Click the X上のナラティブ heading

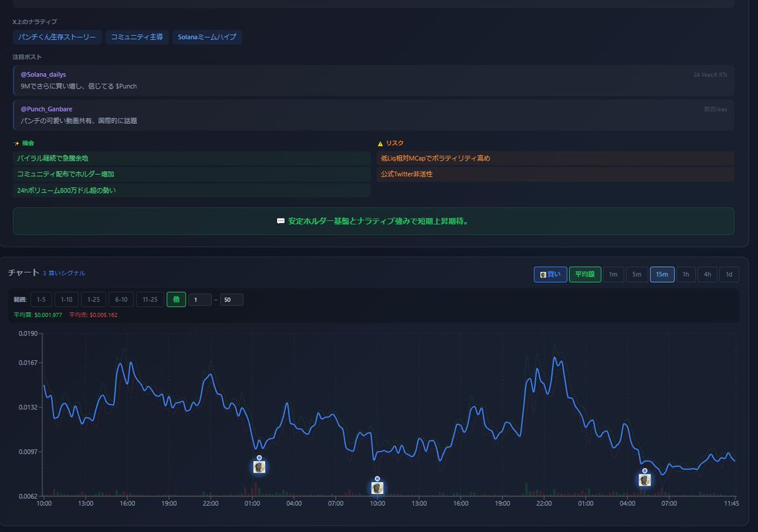click(35, 22)
